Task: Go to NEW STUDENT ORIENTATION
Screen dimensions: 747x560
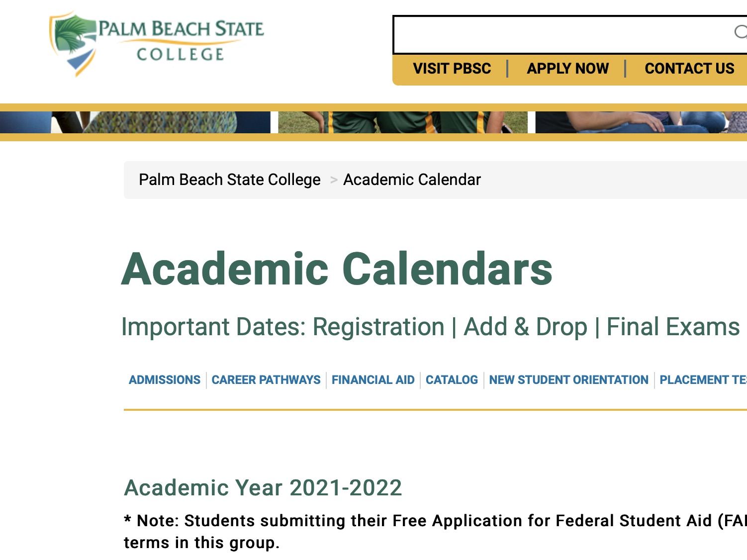Action: click(x=568, y=380)
